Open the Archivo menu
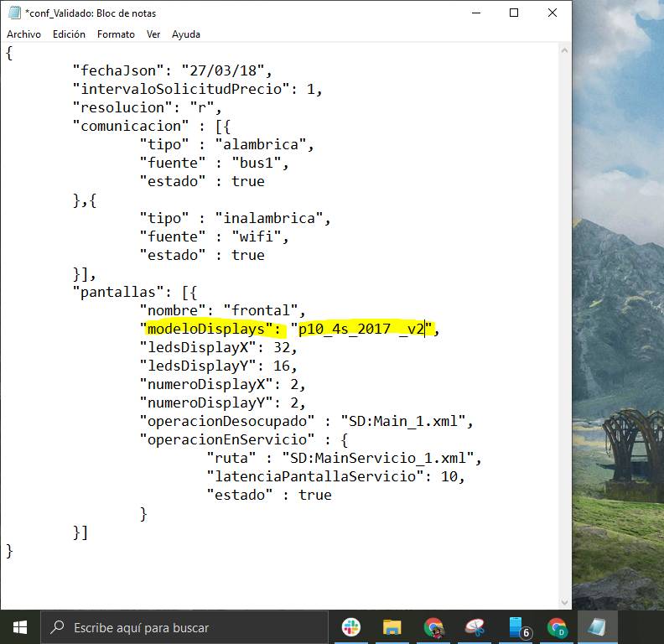 (x=23, y=34)
